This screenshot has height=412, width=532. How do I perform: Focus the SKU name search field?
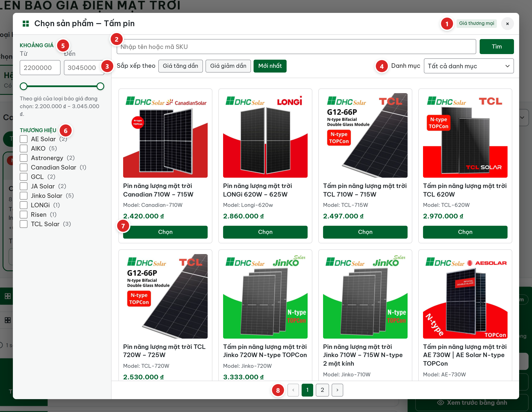click(296, 47)
